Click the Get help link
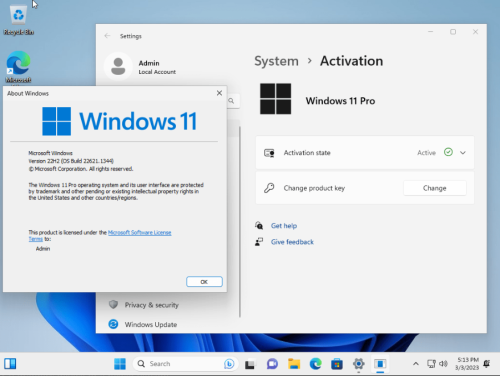Viewport: 500px width, 376px height. [x=284, y=226]
